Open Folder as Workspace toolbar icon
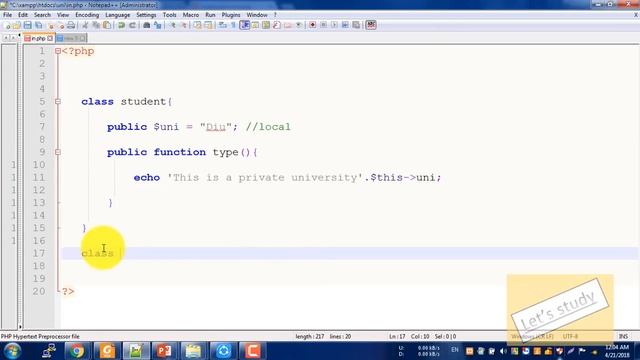Viewport: 640px width, 360px height. click(288, 25)
